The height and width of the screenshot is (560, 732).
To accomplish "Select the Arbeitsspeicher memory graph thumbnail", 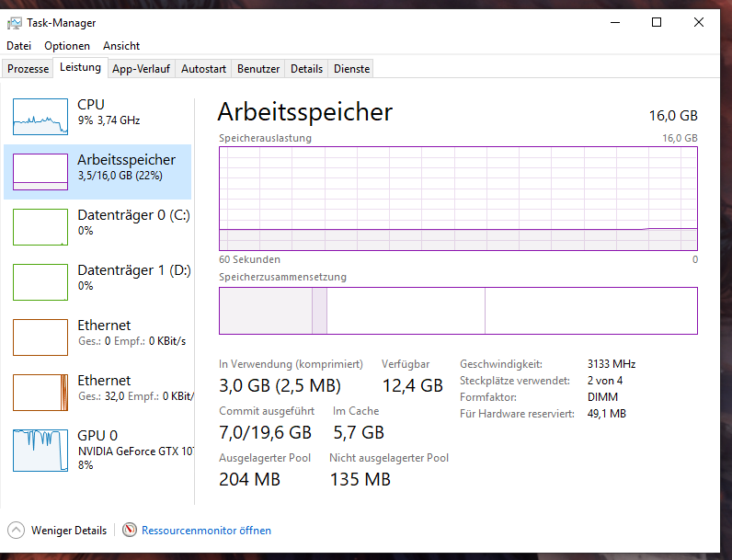I will pos(40,172).
